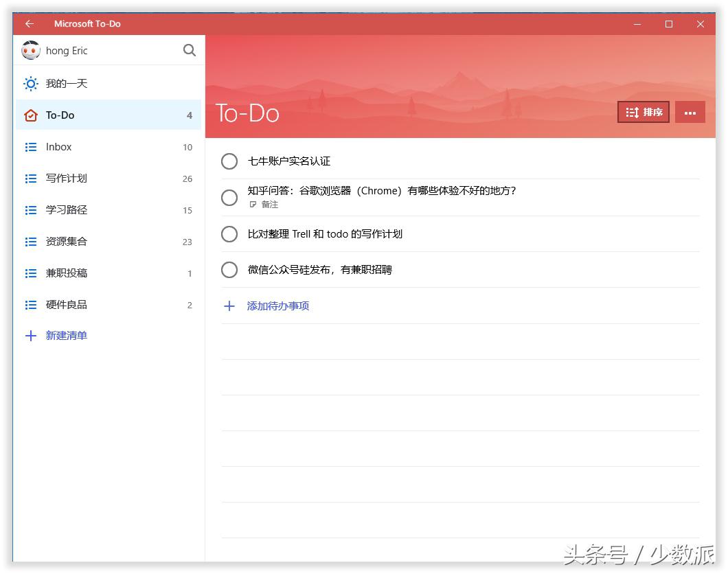Click the To-Do home icon
Image resolution: width=728 pixels, height=574 pixels.
click(30, 115)
